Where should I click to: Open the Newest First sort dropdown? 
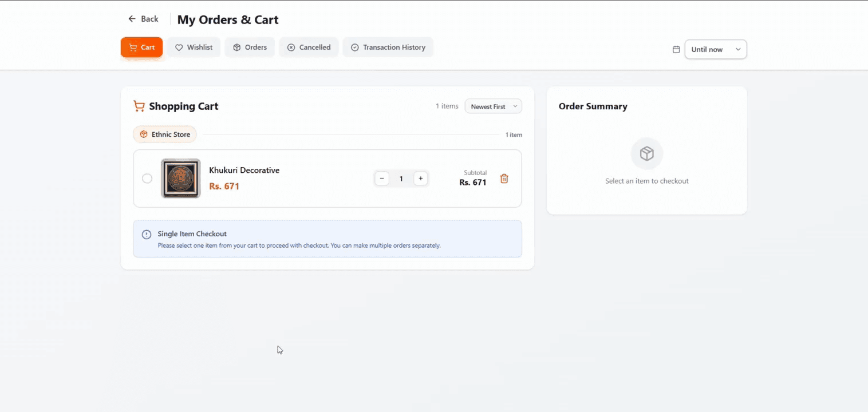pos(493,106)
